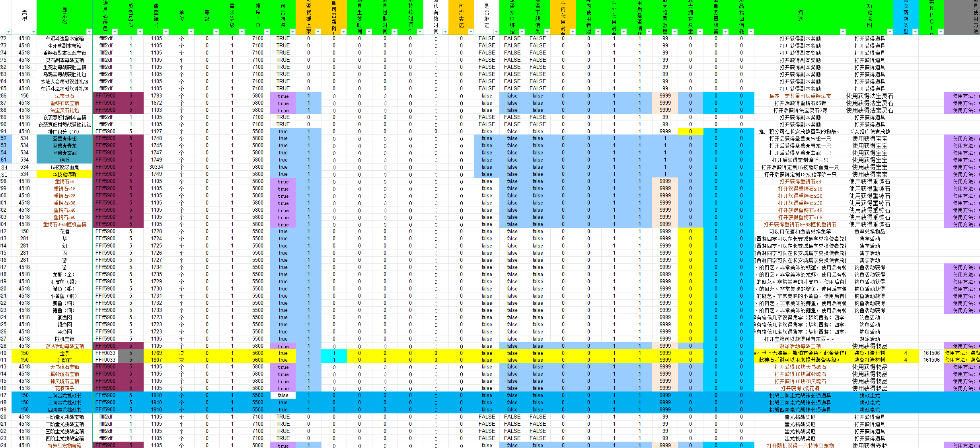Open the 可否摧毁 filter button

[292, 31]
